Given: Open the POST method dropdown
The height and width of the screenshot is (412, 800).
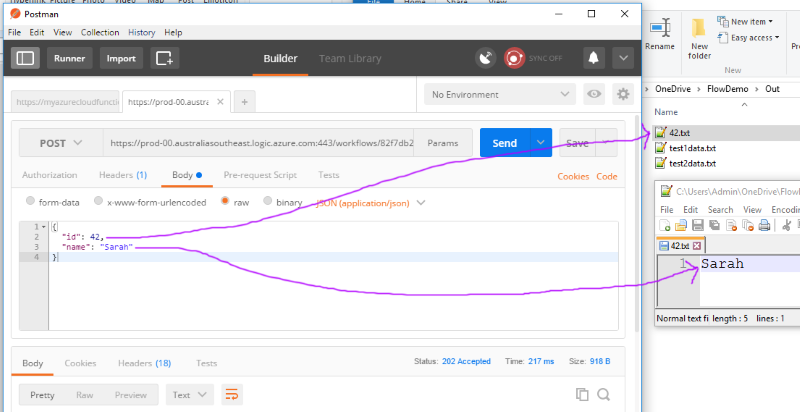Looking at the screenshot, I should (x=61, y=143).
